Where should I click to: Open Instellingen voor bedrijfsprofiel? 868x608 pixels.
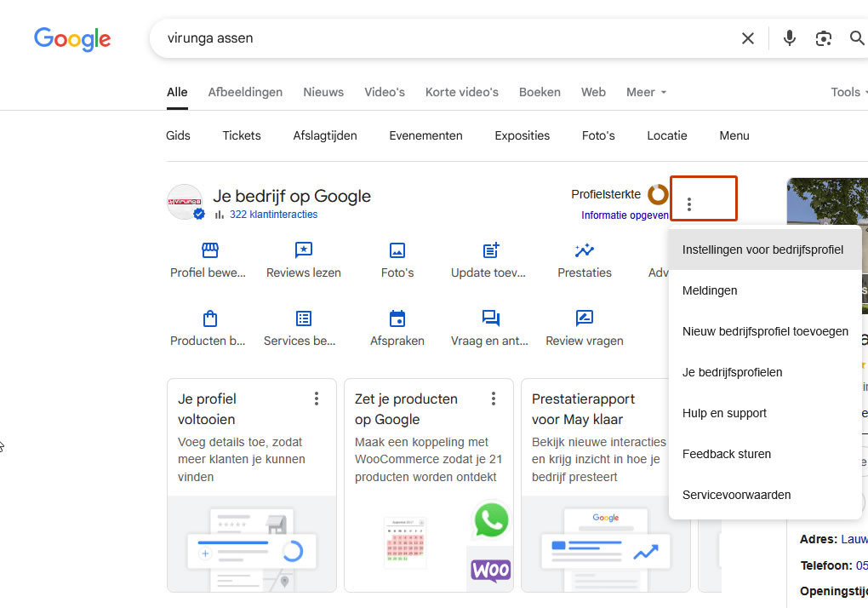[765, 250]
